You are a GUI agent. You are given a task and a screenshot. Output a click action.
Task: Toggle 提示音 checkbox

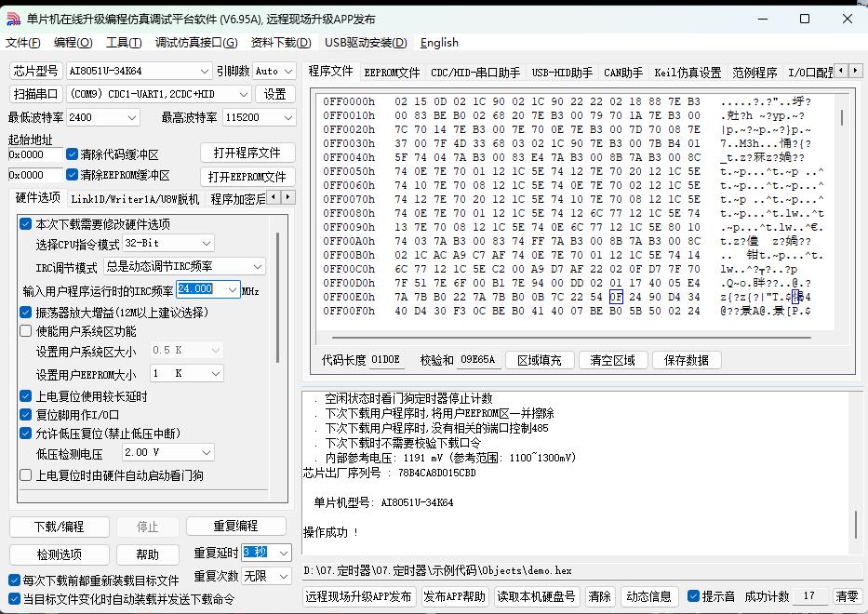coord(693,595)
